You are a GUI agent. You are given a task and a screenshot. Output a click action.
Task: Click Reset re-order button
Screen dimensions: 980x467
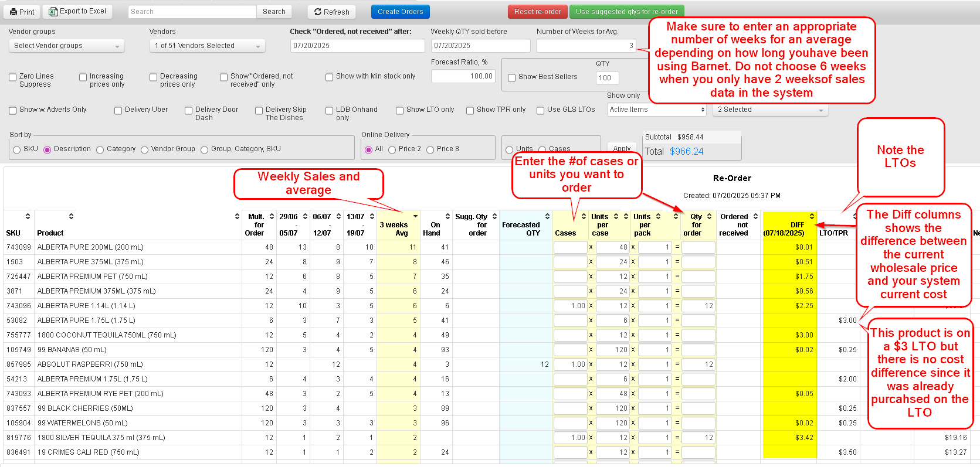coord(537,12)
